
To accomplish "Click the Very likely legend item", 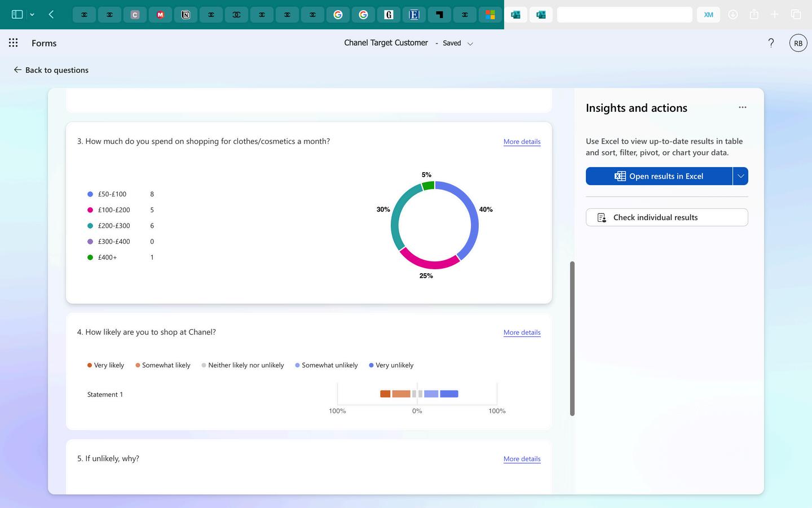I will point(105,365).
